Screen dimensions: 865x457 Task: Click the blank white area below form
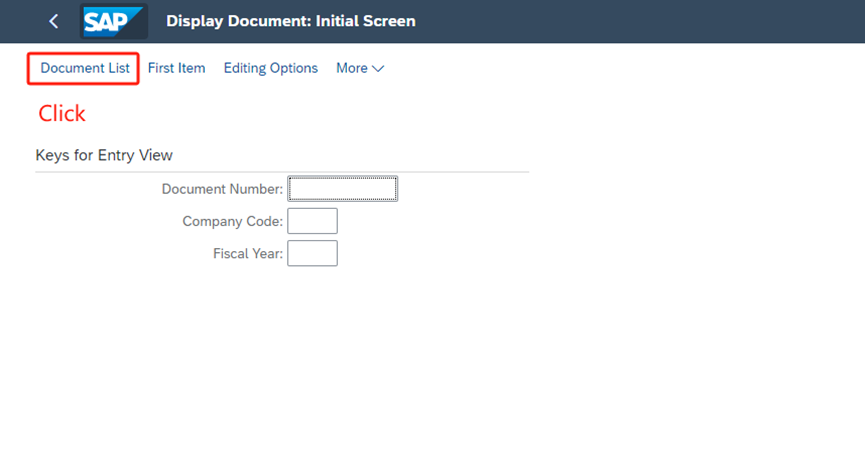[x=432, y=370]
